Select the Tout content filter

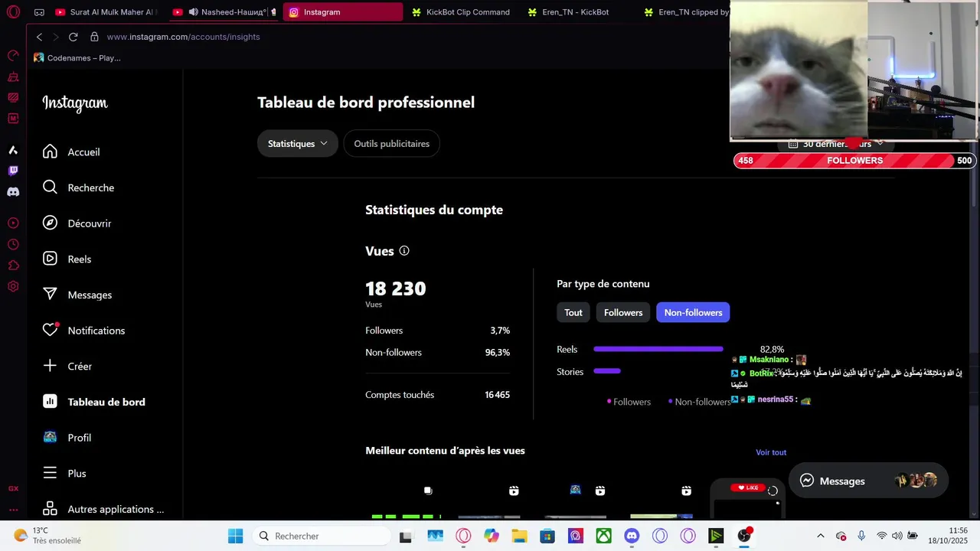tap(573, 312)
